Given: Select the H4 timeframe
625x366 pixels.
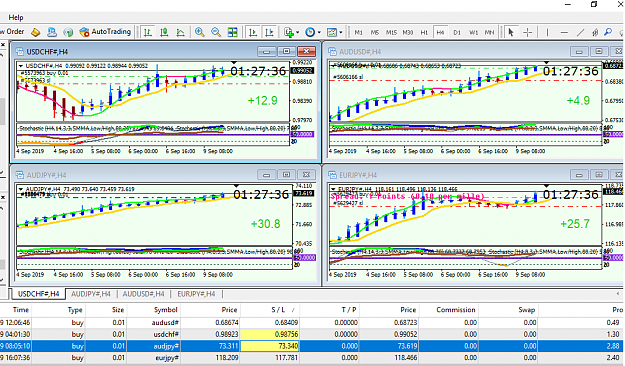Looking at the screenshot, I should (x=440, y=33).
